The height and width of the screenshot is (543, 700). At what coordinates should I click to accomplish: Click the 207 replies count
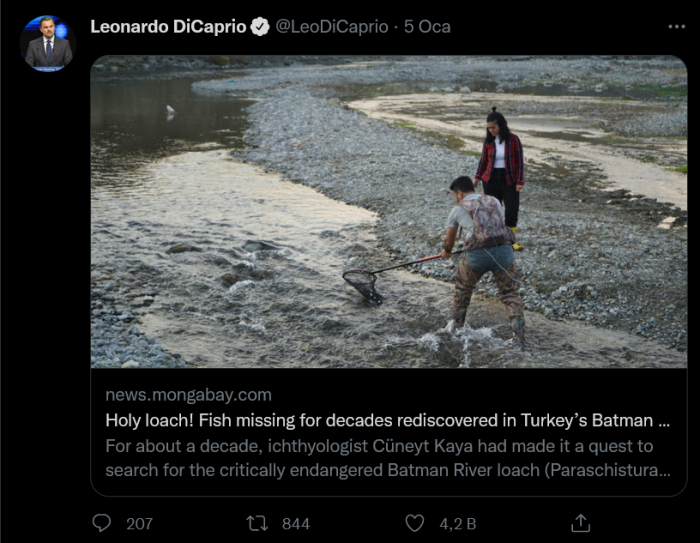[140, 523]
